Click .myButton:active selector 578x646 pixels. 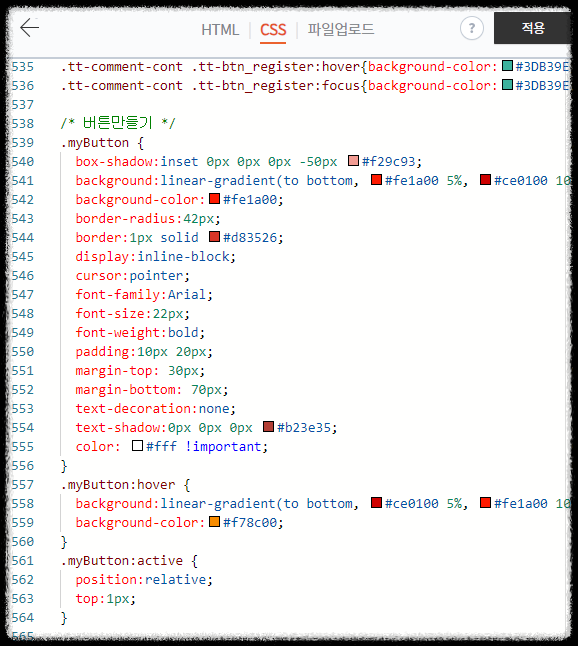click(122, 560)
